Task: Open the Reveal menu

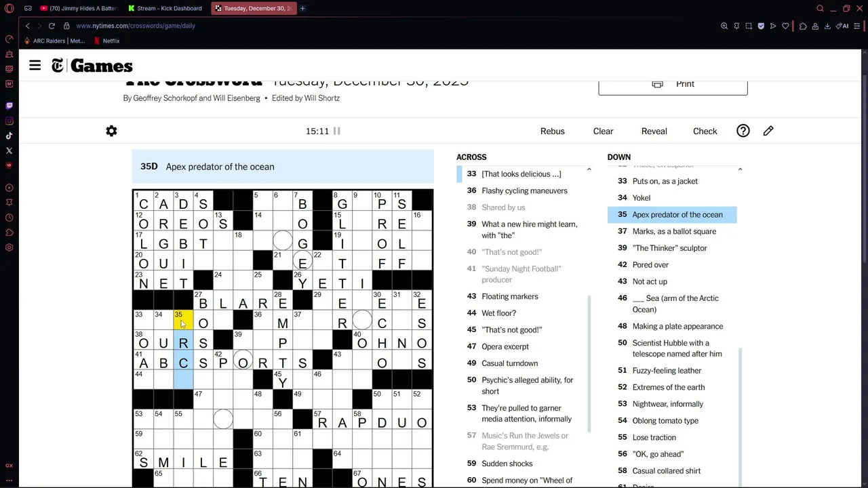Action: click(654, 131)
